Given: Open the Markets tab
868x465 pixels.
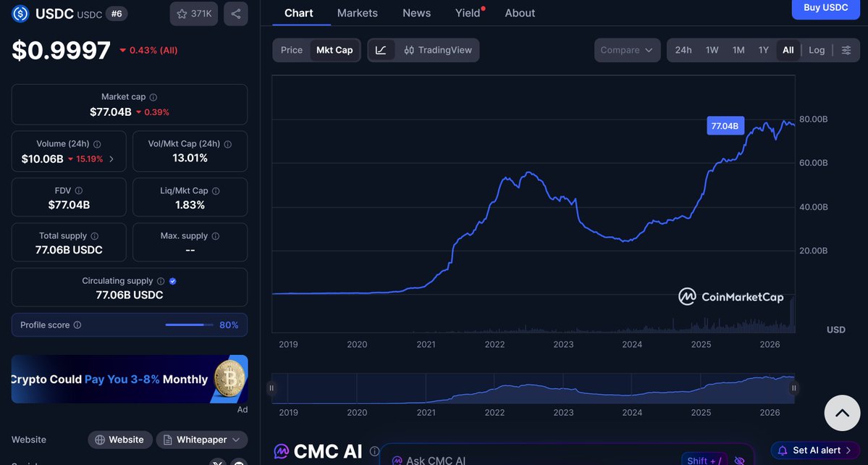Looking at the screenshot, I should coord(357,13).
